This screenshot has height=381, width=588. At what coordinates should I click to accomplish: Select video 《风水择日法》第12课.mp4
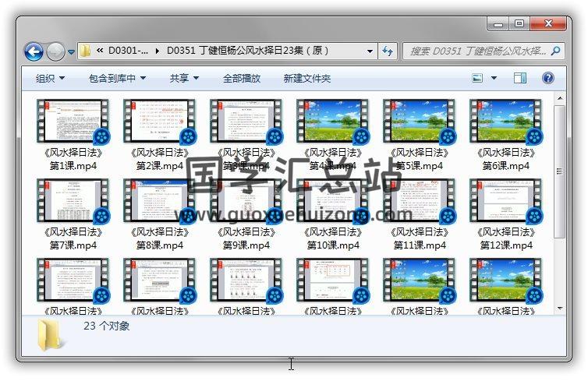(x=506, y=215)
